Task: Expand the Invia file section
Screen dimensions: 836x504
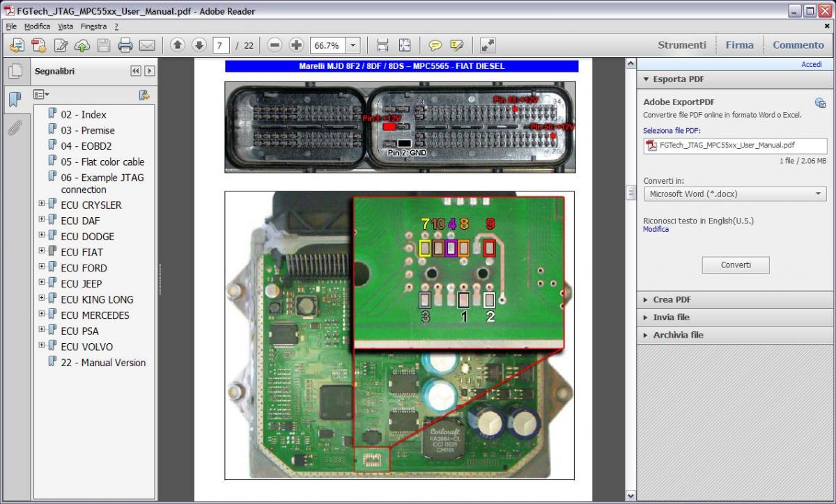Action: (x=647, y=317)
